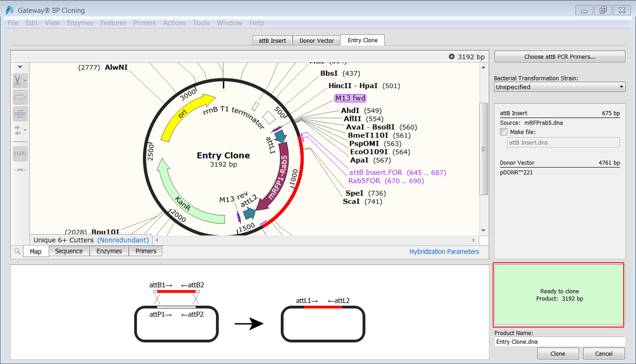Expand the side toolbar triangle
Screen dimensions: 636x364
(x=20, y=67)
